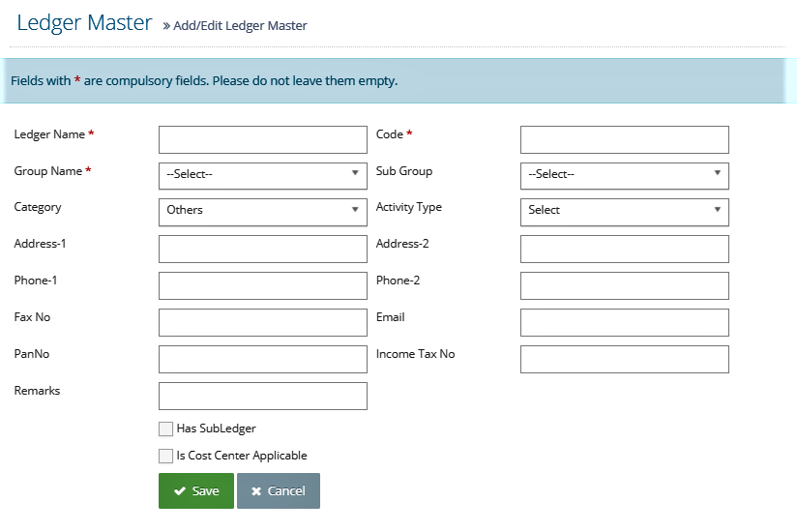Cancel the ledger entry
The width and height of the screenshot is (797, 532).
(279, 490)
